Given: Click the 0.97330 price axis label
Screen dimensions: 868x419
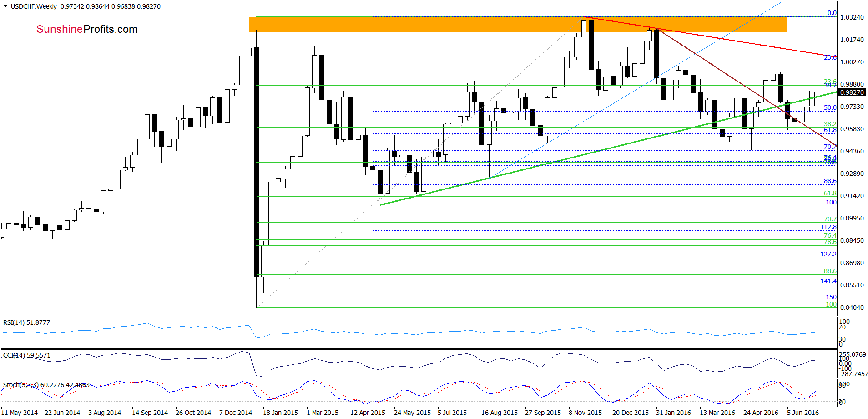Looking at the screenshot, I should coord(852,107).
